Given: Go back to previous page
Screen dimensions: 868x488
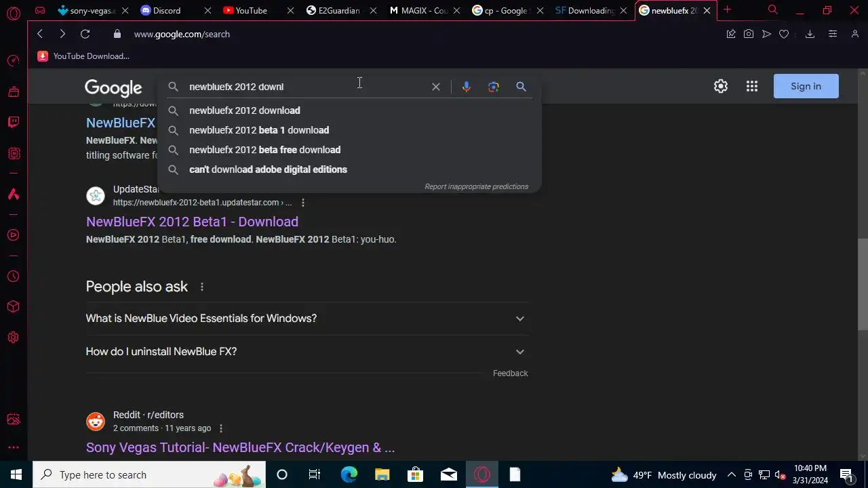Looking at the screenshot, I should (40, 34).
